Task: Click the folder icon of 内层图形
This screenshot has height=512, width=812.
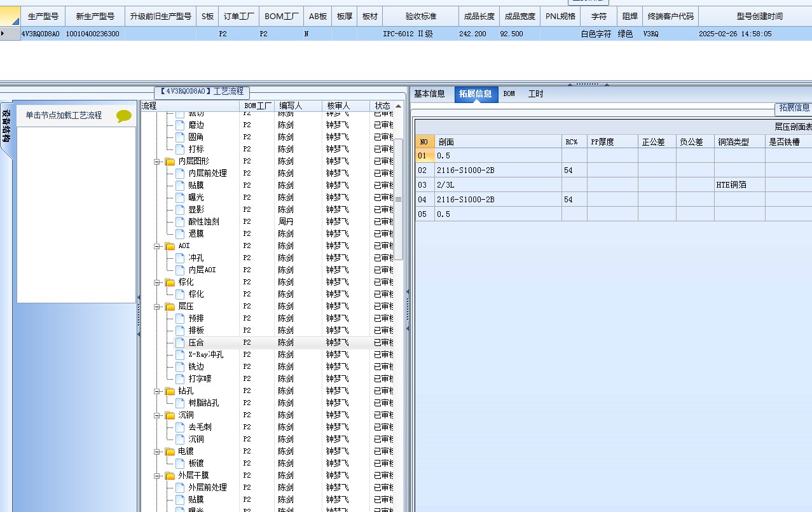Action: pos(170,162)
